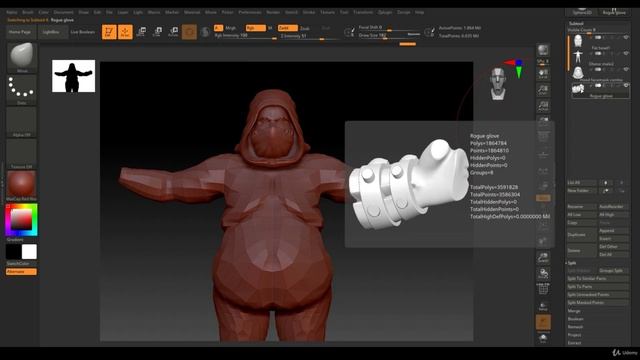Open the Brush menu
640x360 pixels.
click(28, 12)
